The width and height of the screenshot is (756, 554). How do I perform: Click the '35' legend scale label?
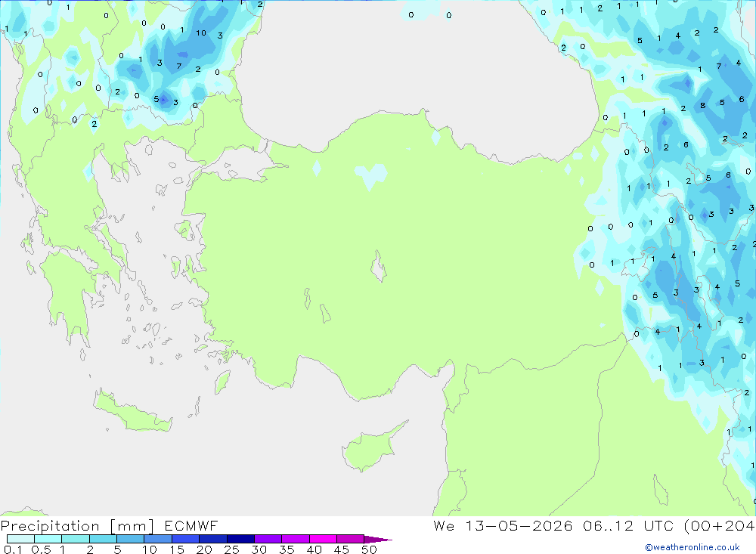click(287, 549)
